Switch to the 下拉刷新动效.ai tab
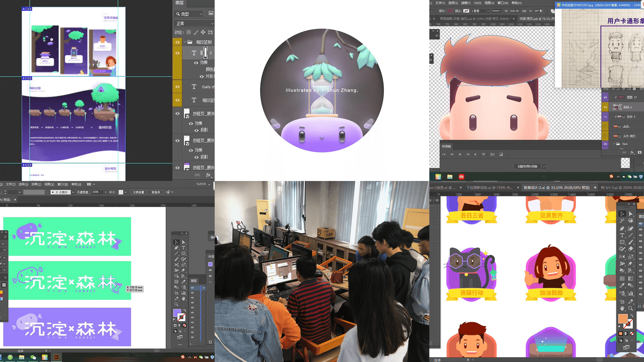 pos(489,188)
